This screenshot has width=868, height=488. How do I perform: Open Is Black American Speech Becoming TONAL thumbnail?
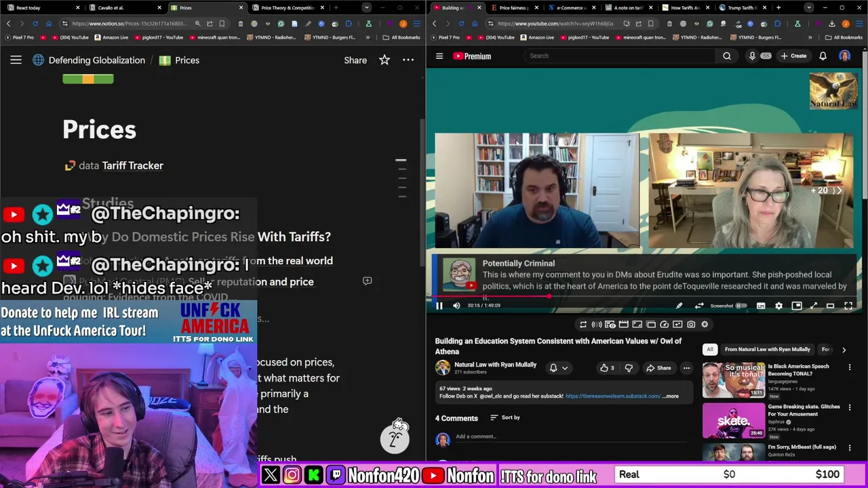tap(733, 380)
